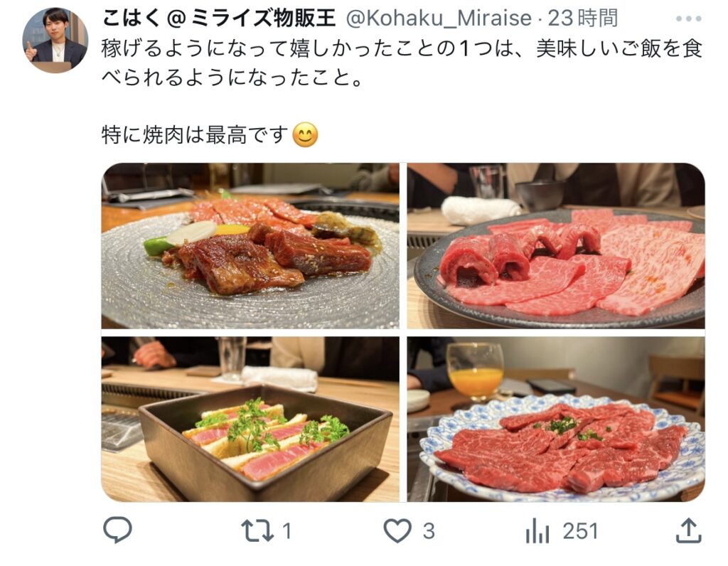Tap the share upload icon
Image resolution: width=728 pixels, height=566 pixels.
(688, 530)
